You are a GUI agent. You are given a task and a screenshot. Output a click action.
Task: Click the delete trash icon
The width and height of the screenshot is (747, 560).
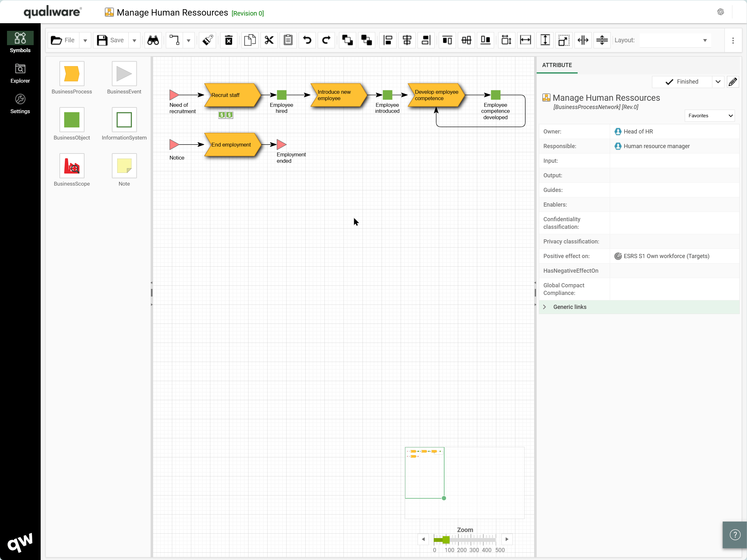(229, 40)
